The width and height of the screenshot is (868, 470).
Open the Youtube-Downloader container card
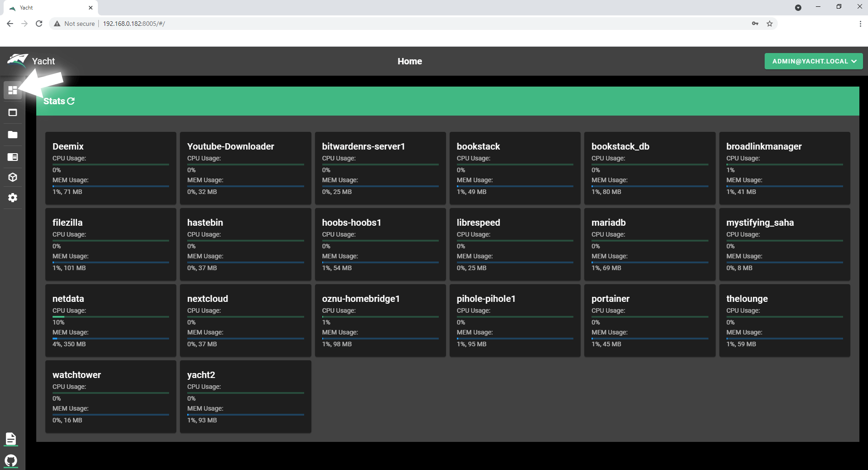pos(245,168)
